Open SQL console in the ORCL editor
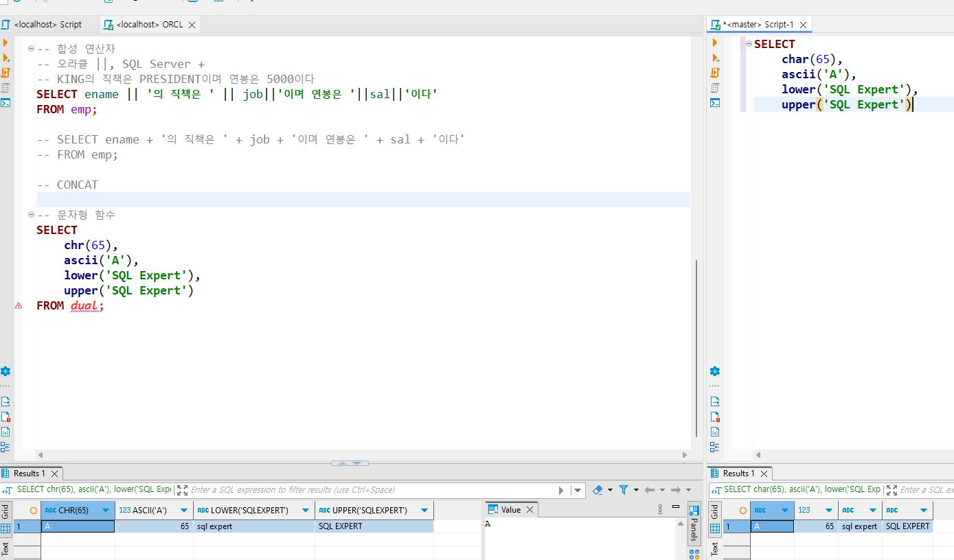Viewport: 954px width, 560px height. point(5,103)
